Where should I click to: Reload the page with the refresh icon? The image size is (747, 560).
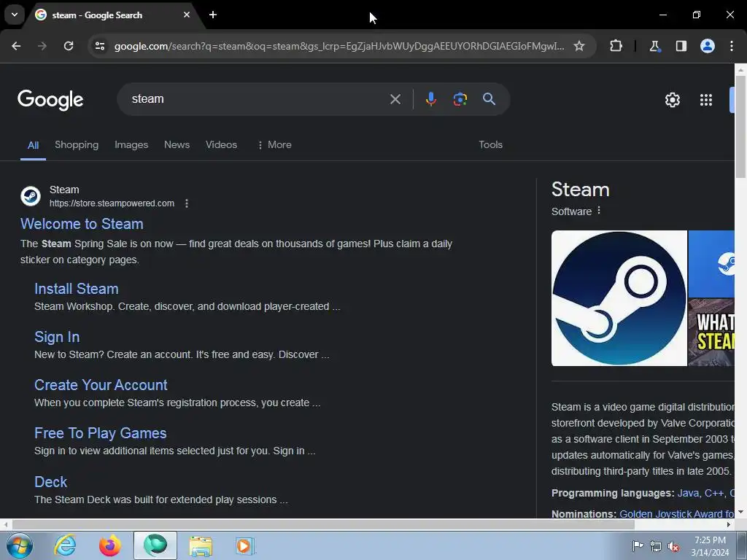click(69, 46)
